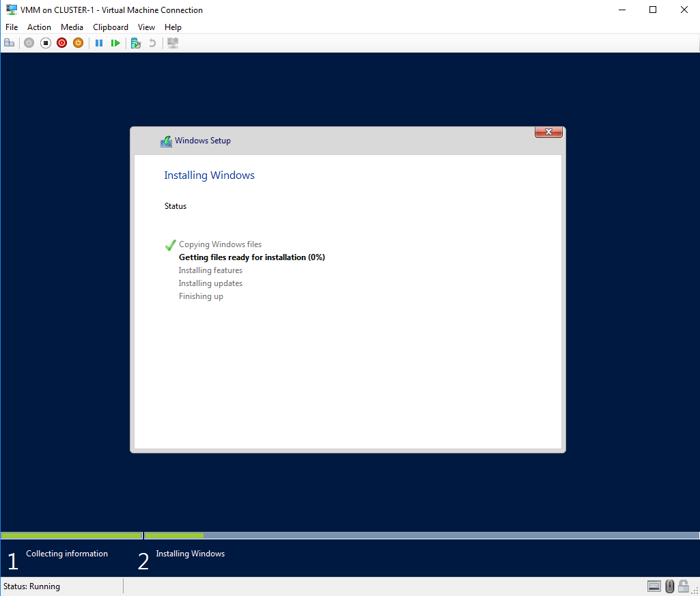Viewport: 700px width, 596px height.
Task: Open the Help menu
Action: point(173,27)
